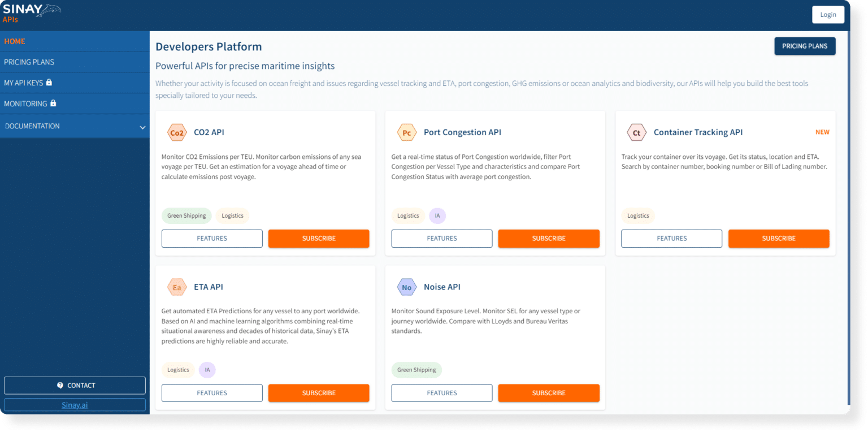Click the Ea ETA API hexagon icon
The image size is (868, 432).
tap(177, 287)
